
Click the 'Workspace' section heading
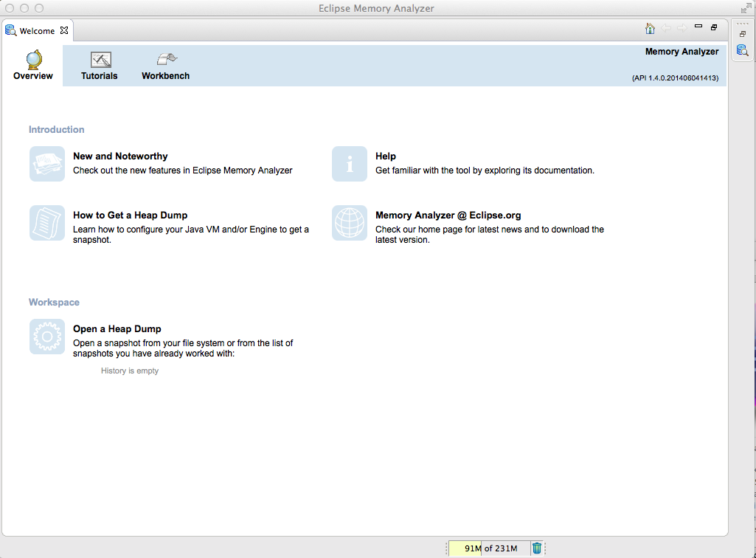pyautogui.click(x=54, y=302)
